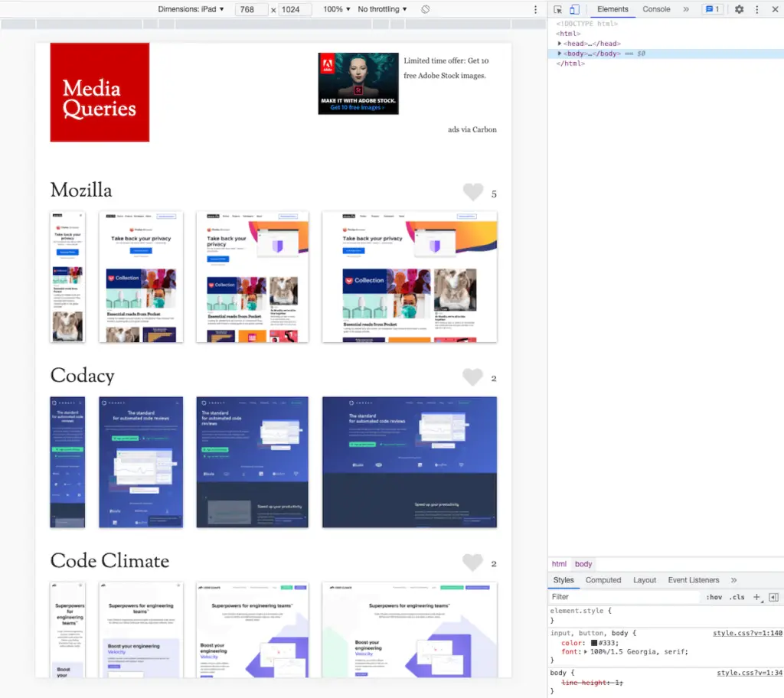Open the computed styles sidebar icon

(774, 597)
